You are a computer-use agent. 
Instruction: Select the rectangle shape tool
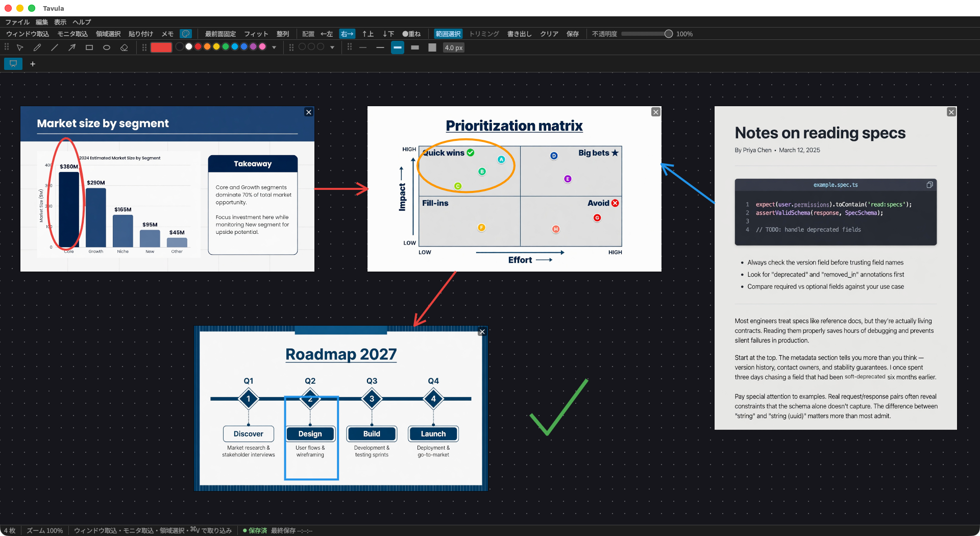pos(89,47)
